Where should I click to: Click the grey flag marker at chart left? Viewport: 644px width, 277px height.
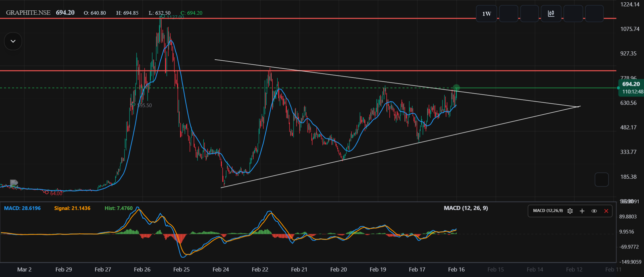coord(14,183)
